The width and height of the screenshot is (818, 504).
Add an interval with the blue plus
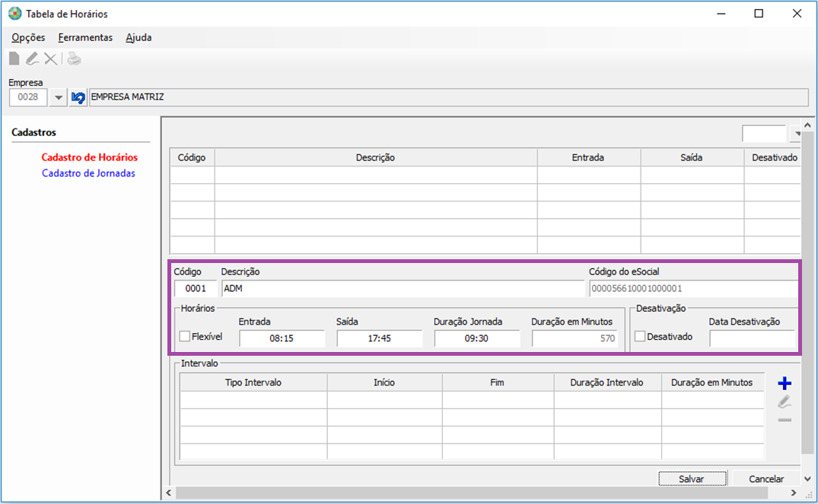pyautogui.click(x=784, y=383)
